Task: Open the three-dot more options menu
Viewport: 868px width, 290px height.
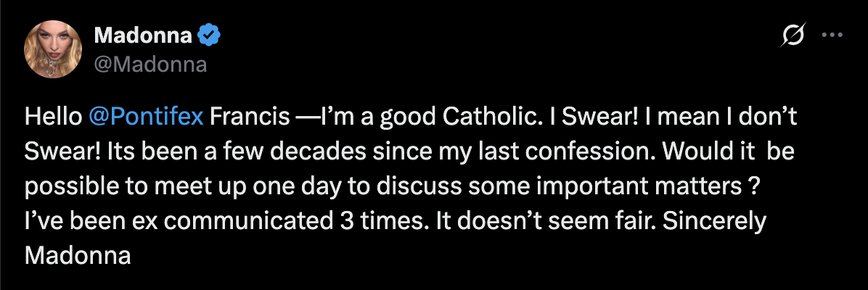Action: point(832,35)
